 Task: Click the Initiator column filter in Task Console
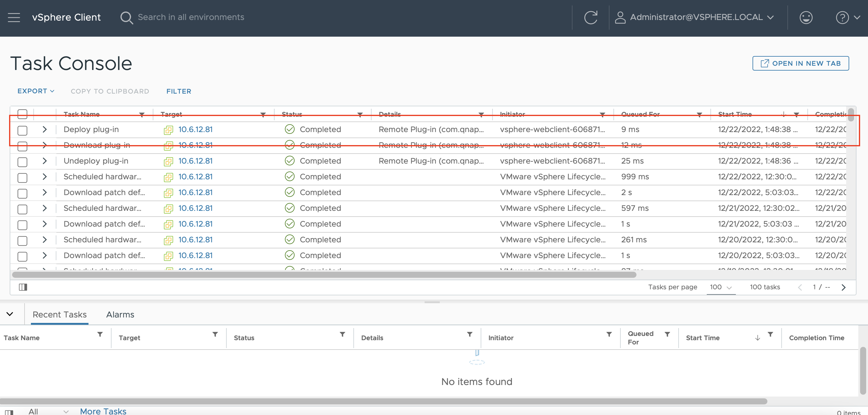(x=602, y=115)
